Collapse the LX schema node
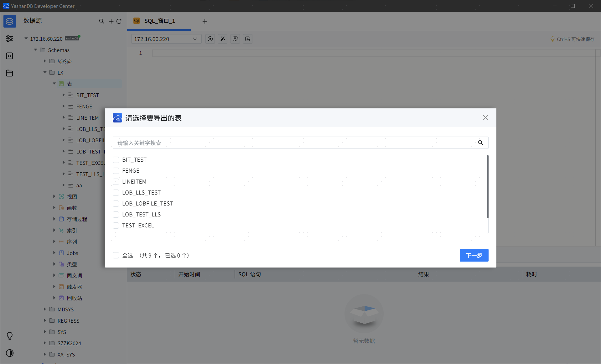The height and width of the screenshot is (364, 601). click(45, 72)
